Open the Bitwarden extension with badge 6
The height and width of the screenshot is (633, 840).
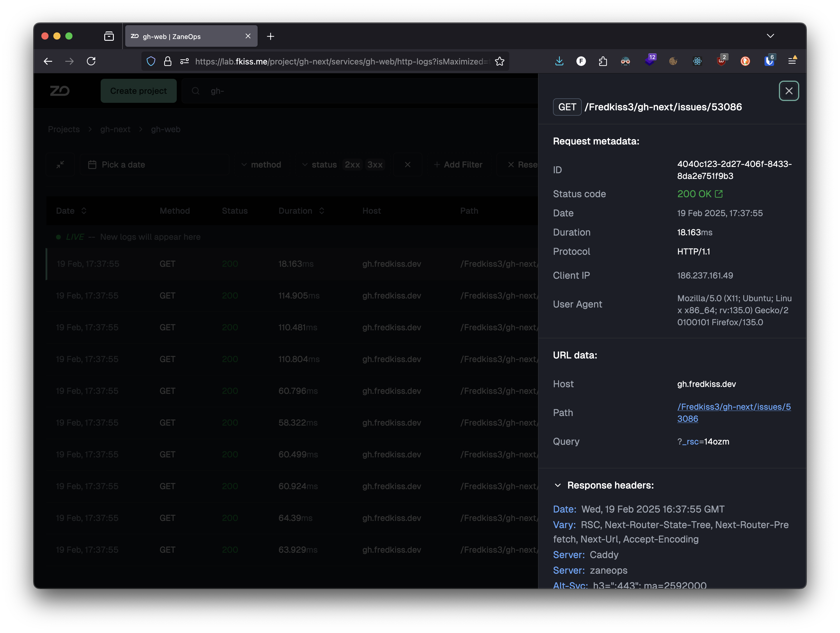pyautogui.click(x=769, y=61)
